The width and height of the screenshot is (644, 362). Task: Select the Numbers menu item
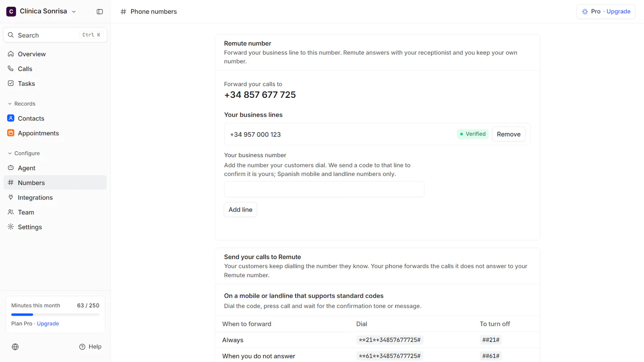(55, 183)
